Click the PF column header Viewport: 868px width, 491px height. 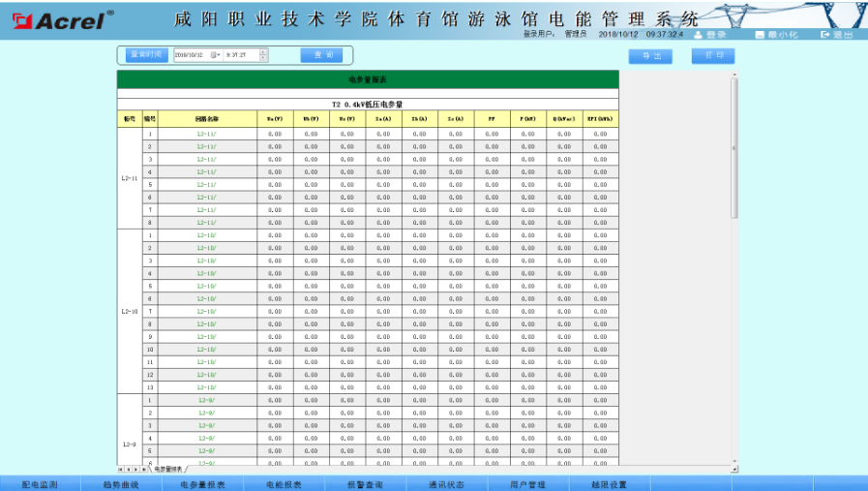pos(493,119)
